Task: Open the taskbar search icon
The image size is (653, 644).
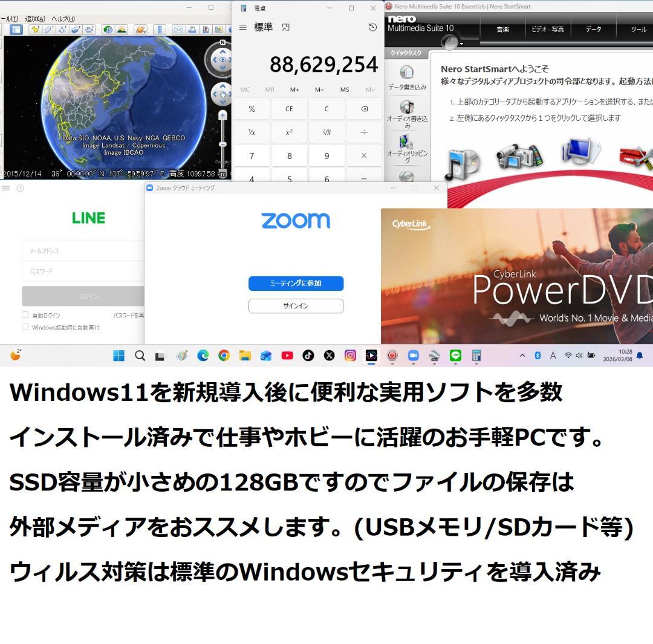Action: 140,356
